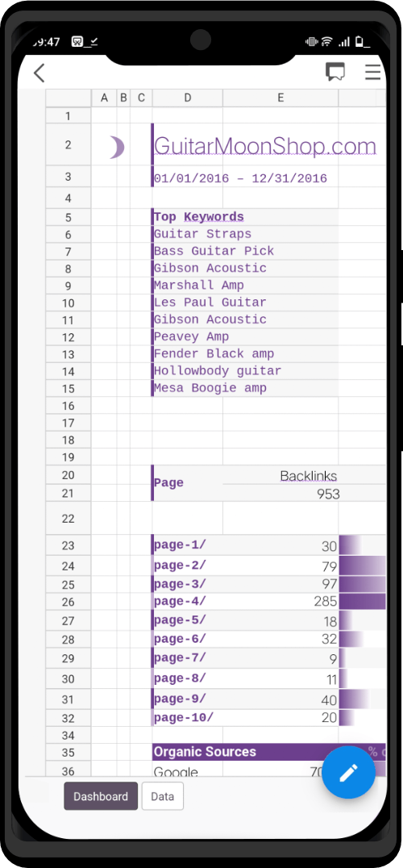Select column E header
The width and height of the screenshot is (403, 868).
[280, 98]
